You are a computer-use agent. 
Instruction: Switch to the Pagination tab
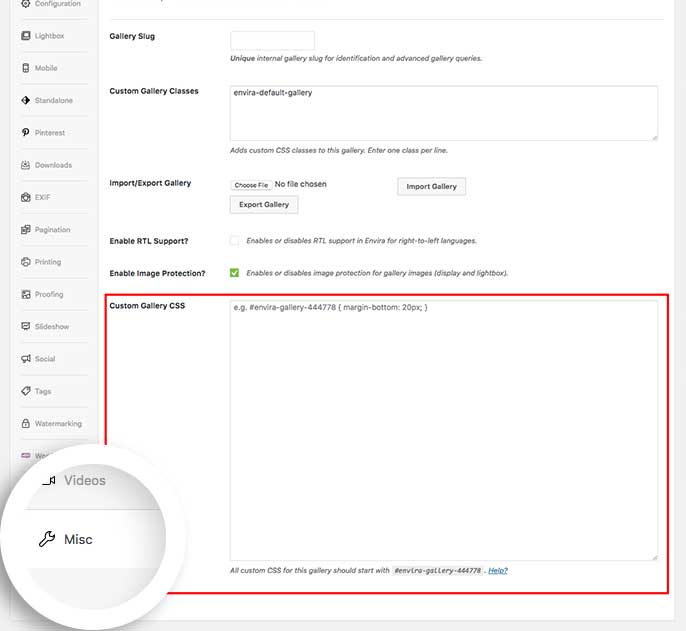pos(52,230)
